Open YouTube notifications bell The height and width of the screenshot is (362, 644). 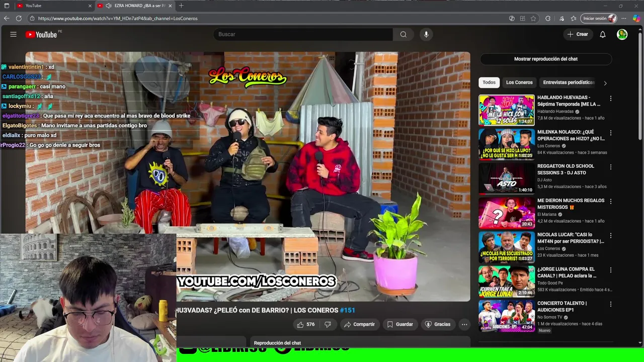pos(602,34)
